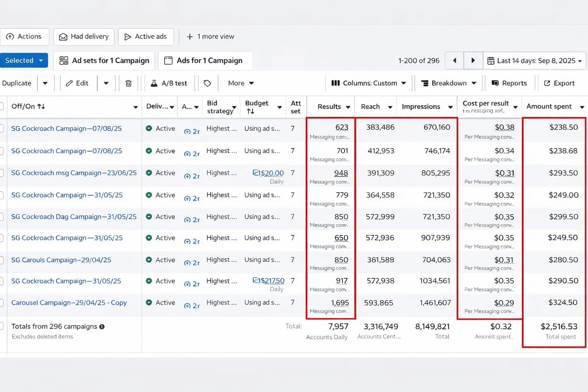Open Carousel Campaign–29/04/25 - Copy
Image resolution: width=588 pixels, height=392 pixels.
pos(69,303)
